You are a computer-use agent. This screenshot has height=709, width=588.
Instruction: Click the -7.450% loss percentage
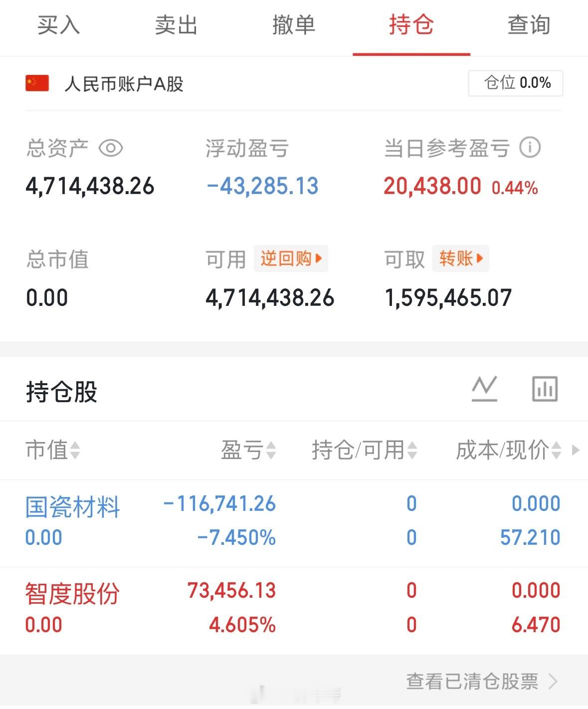(236, 538)
